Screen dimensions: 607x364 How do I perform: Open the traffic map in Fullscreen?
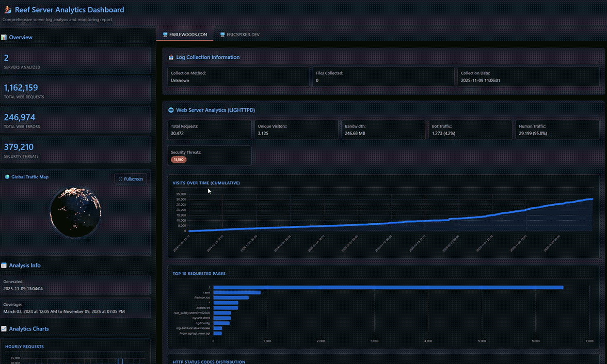point(131,179)
